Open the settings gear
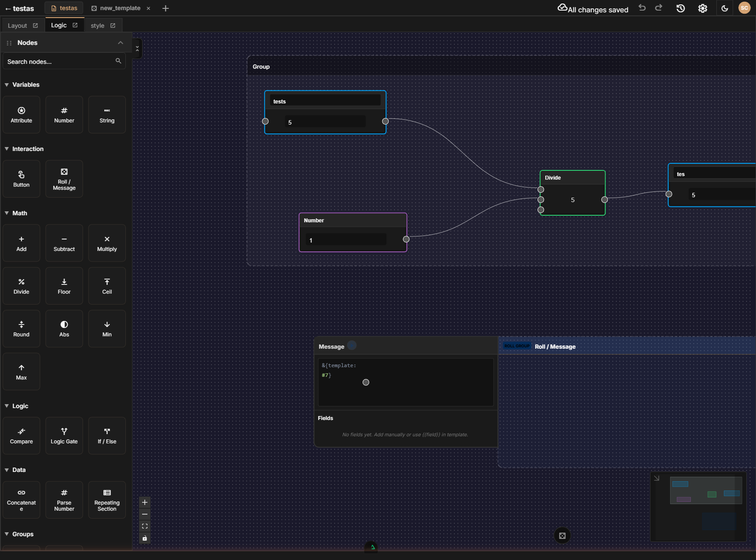Image resolution: width=756 pixels, height=560 pixels. 702,8
